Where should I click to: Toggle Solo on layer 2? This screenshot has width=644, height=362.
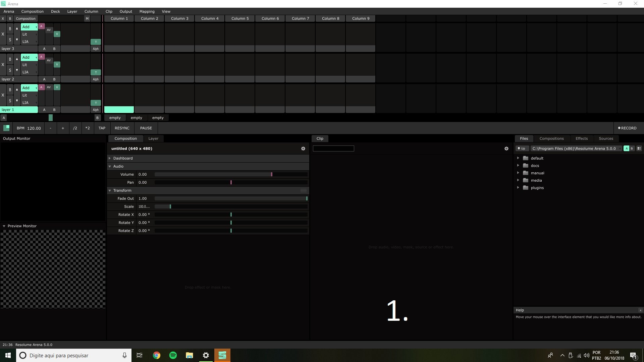pyautogui.click(x=10, y=70)
